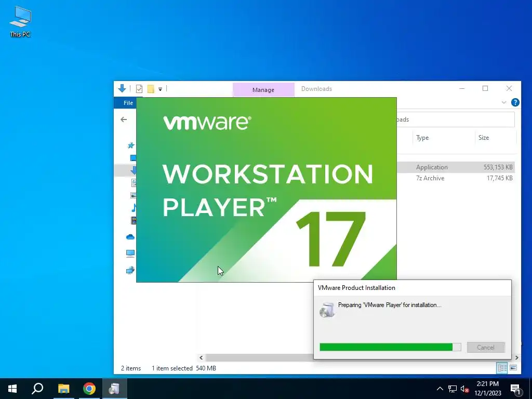Viewport: 532px width, 399px height.
Task: Click Properties checkmark quick access icon
Action: [x=139, y=89]
